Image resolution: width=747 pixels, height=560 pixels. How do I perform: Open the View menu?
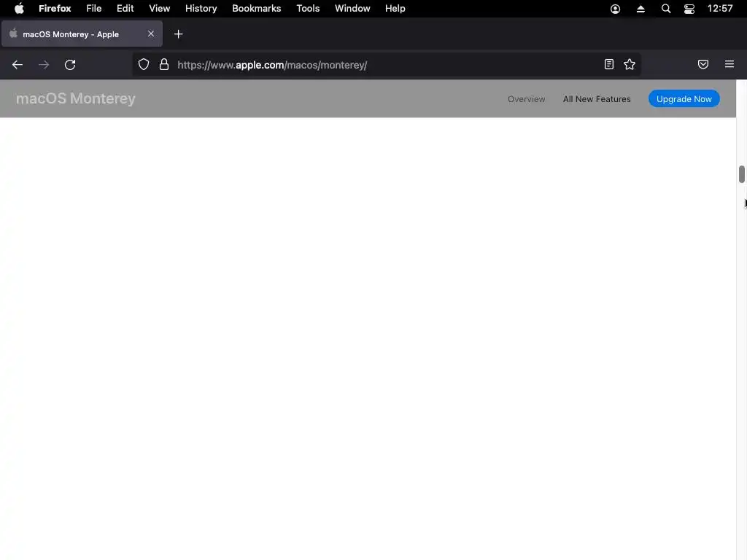[x=160, y=9]
